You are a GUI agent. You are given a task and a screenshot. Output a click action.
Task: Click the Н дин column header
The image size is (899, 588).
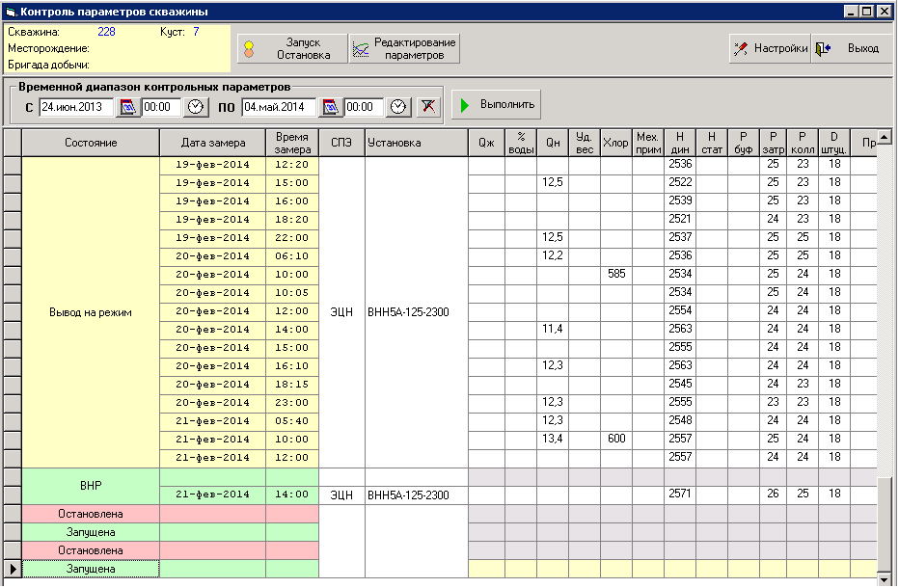pos(680,143)
